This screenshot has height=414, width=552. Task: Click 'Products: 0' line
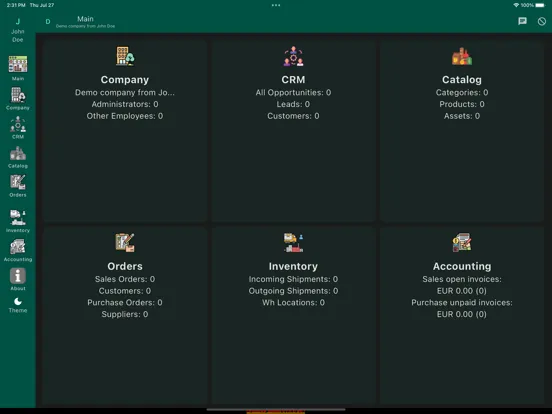click(x=462, y=104)
